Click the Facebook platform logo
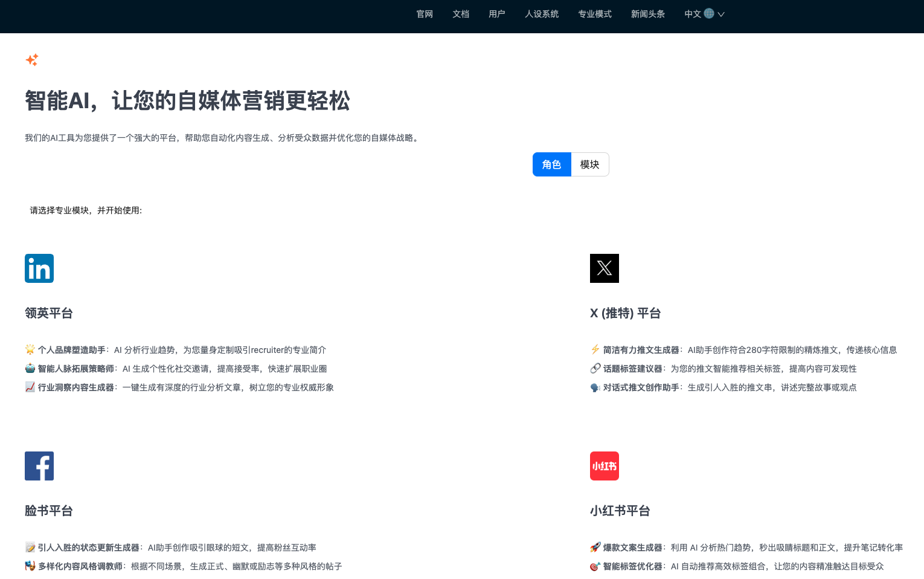This screenshot has height=579, width=924. tap(39, 466)
